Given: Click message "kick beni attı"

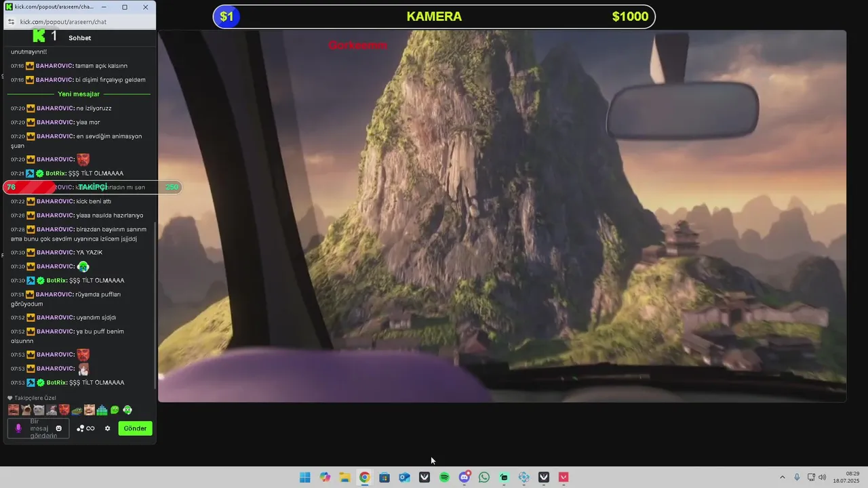Looking at the screenshot, I should [94, 201].
